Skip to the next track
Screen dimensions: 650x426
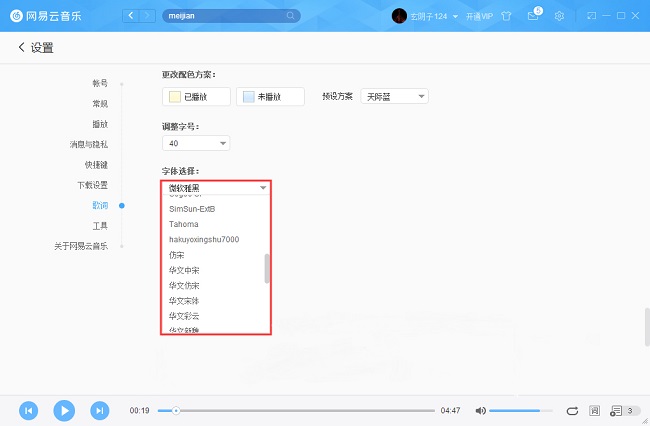coord(99,411)
